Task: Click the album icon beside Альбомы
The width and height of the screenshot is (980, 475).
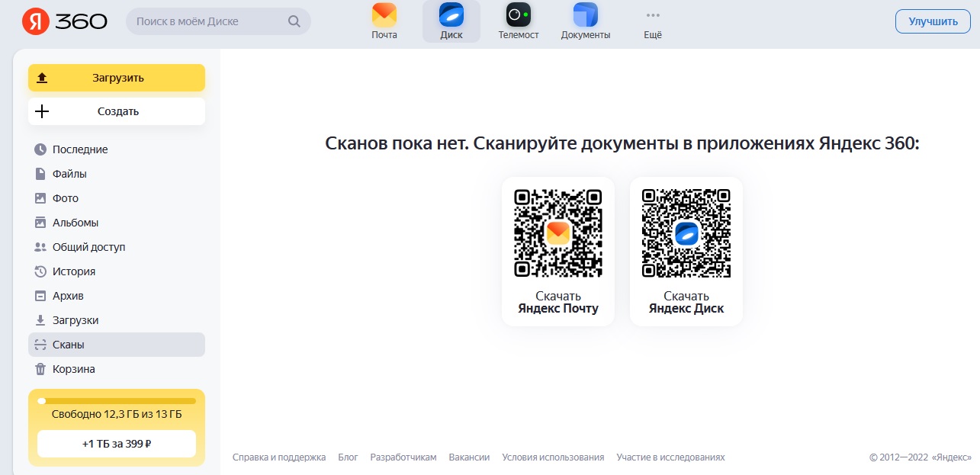Action: click(x=40, y=223)
